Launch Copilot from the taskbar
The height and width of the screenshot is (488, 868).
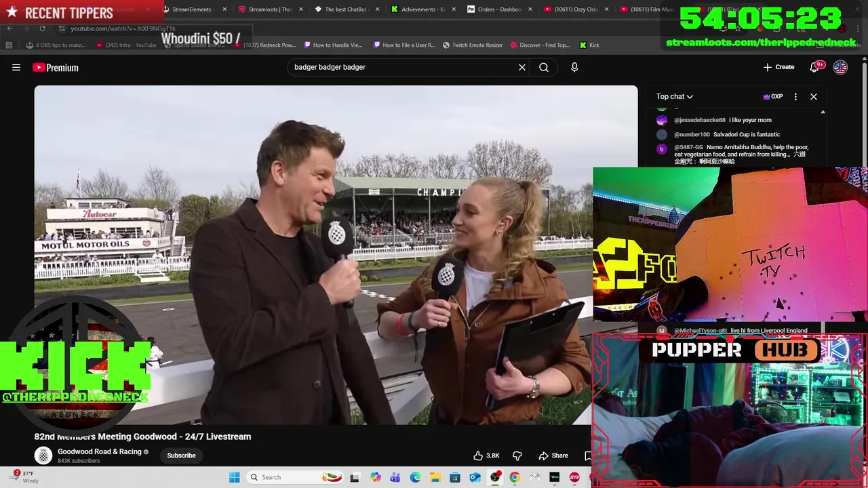pos(376,477)
